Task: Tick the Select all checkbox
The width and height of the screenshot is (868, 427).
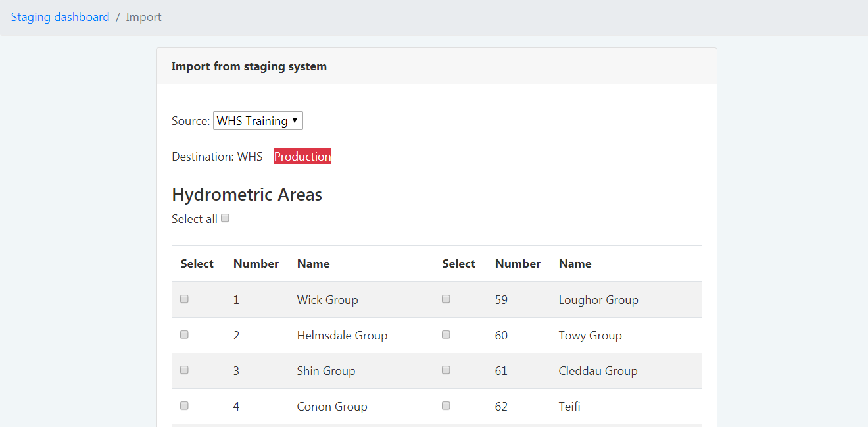Action: pyautogui.click(x=225, y=218)
